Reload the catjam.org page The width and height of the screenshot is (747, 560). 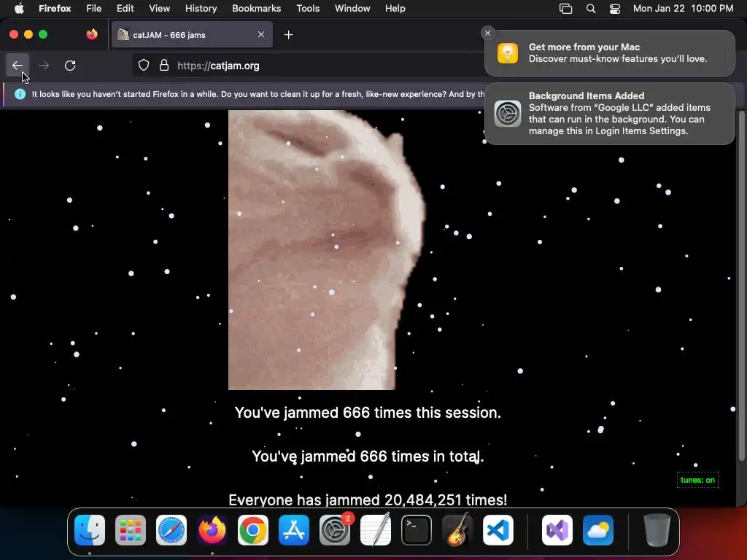[70, 65]
